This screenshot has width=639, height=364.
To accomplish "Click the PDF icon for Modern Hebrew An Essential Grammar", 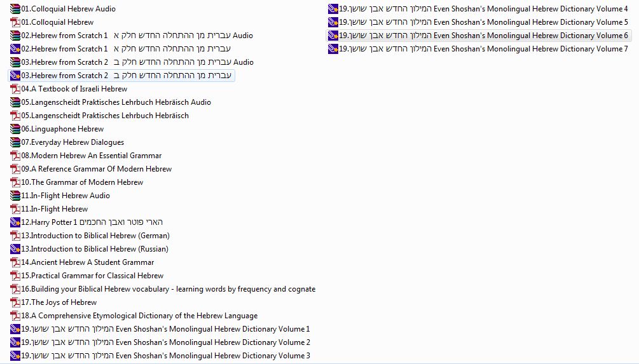I will point(15,156).
